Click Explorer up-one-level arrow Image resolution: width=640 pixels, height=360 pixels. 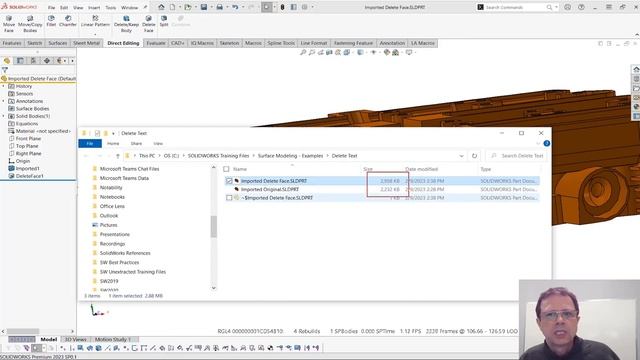click(x=118, y=156)
